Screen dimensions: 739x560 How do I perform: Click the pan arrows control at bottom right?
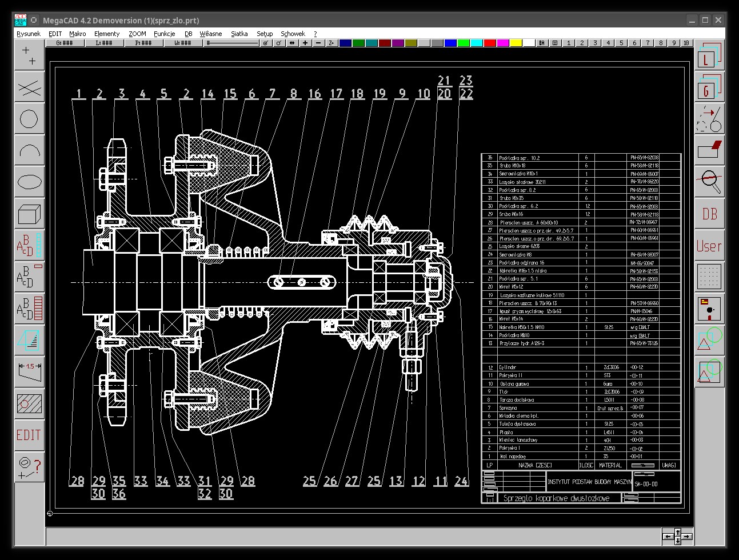click(x=677, y=537)
